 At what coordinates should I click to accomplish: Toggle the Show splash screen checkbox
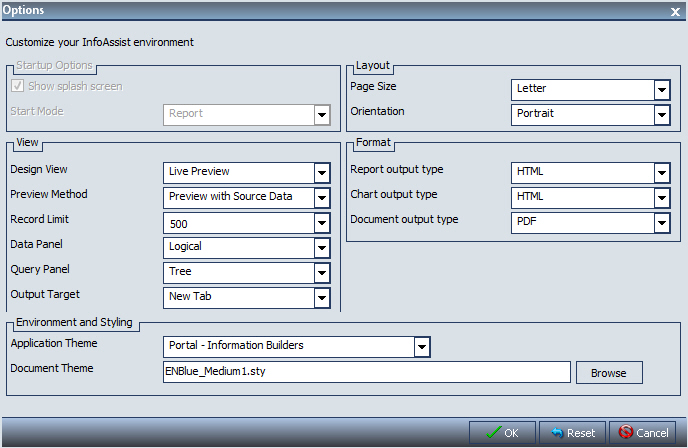click(x=18, y=86)
